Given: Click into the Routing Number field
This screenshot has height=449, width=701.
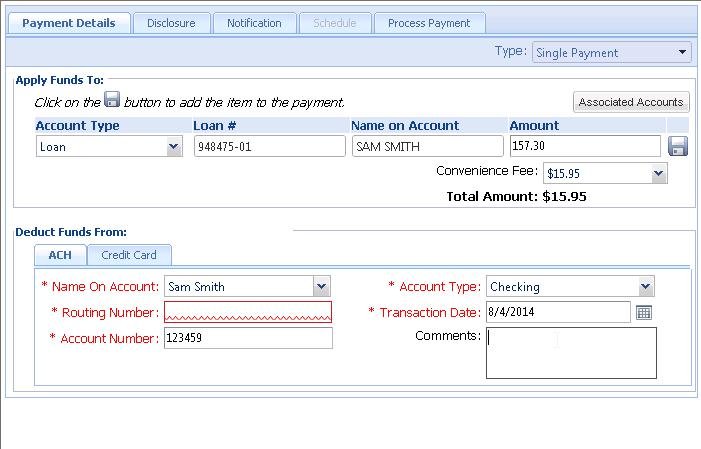Looking at the screenshot, I should [x=247, y=313].
